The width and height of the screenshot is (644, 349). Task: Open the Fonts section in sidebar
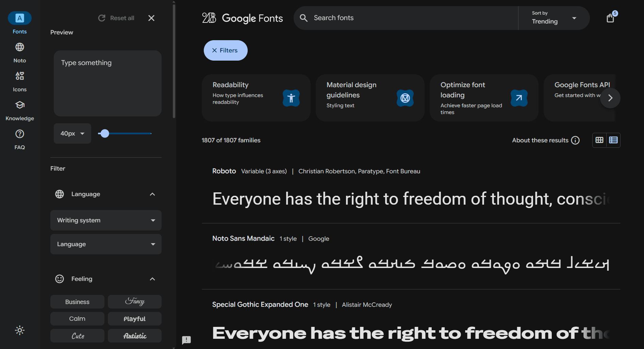(x=20, y=23)
